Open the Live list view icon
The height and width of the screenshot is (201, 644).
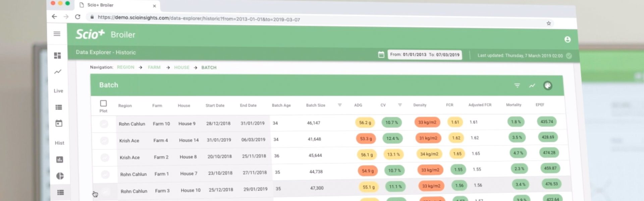tap(59, 107)
